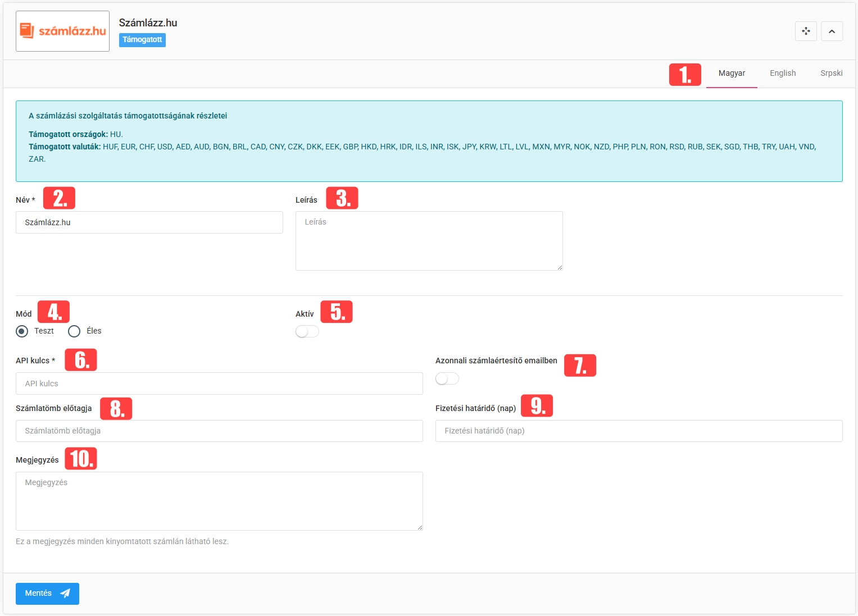Click into the API kulcs field

[219, 384]
